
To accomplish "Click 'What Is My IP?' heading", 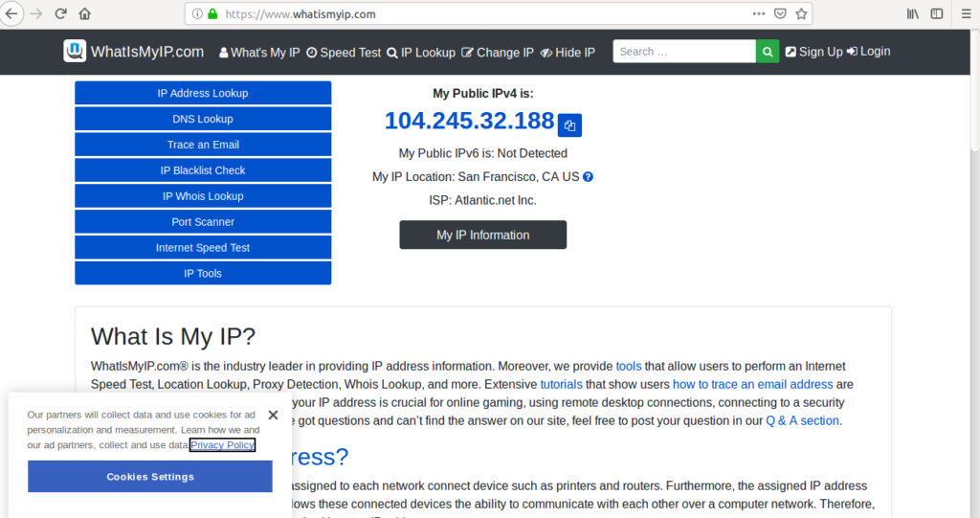I will 173,337.
